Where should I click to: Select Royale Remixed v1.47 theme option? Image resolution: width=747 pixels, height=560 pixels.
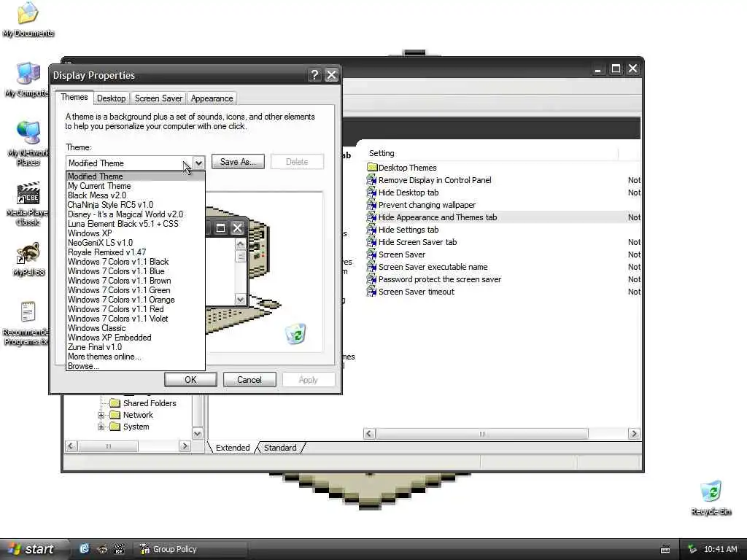tap(136, 252)
